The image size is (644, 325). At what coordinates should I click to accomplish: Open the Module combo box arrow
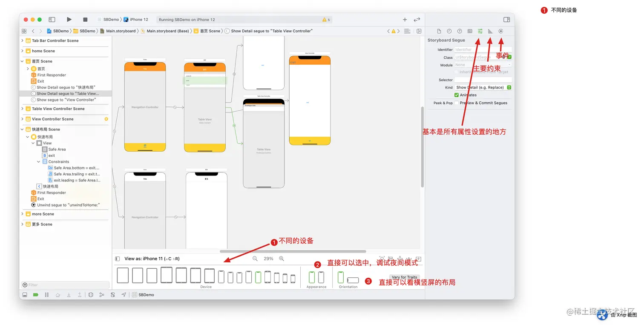click(x=509, y=65)
